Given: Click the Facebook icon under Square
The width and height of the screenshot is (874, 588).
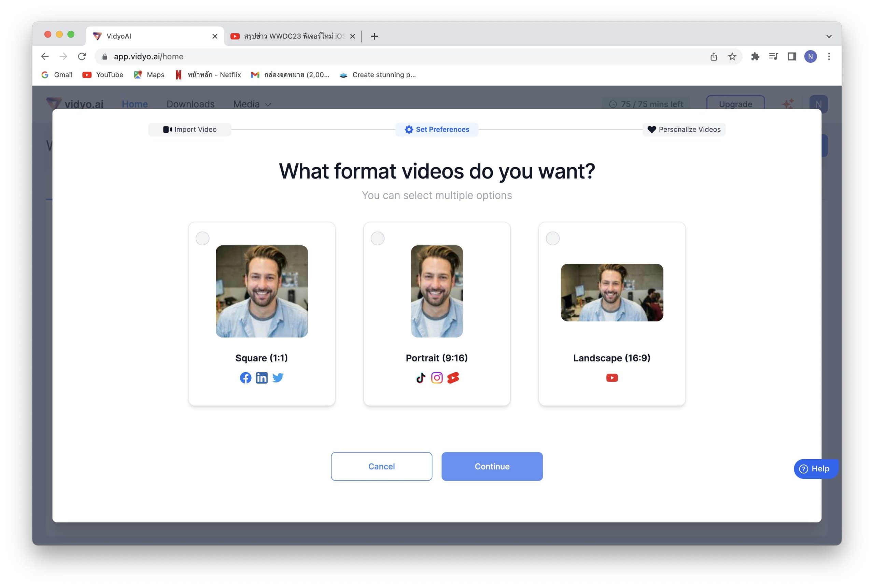Looking at the screenshot, I should point(245,378).
